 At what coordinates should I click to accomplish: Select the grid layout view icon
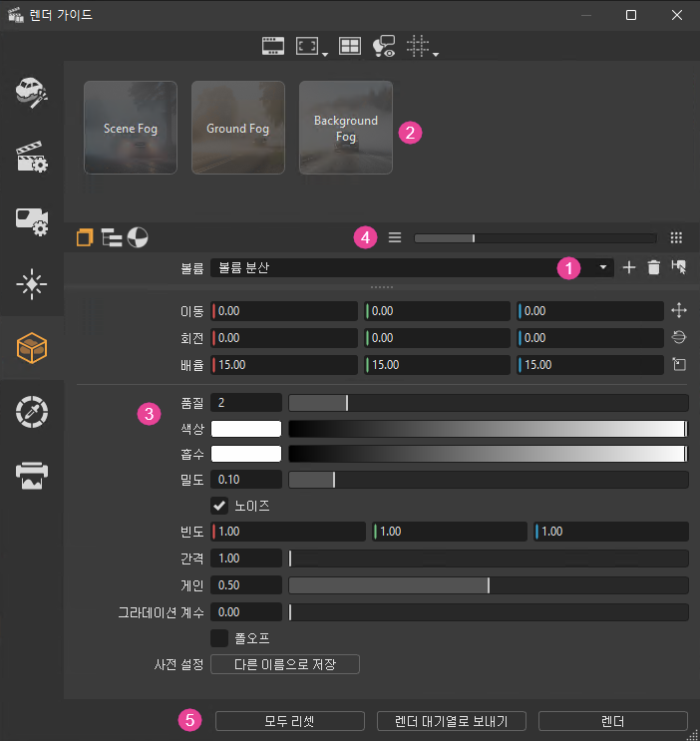pyautogui.click(x=350, y=46)
